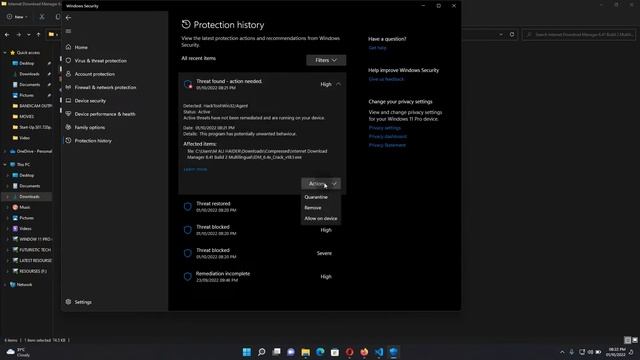This screenshot has height=360, width=640.
Task: Select Documents under Quick access
Action: pos(26,84)
